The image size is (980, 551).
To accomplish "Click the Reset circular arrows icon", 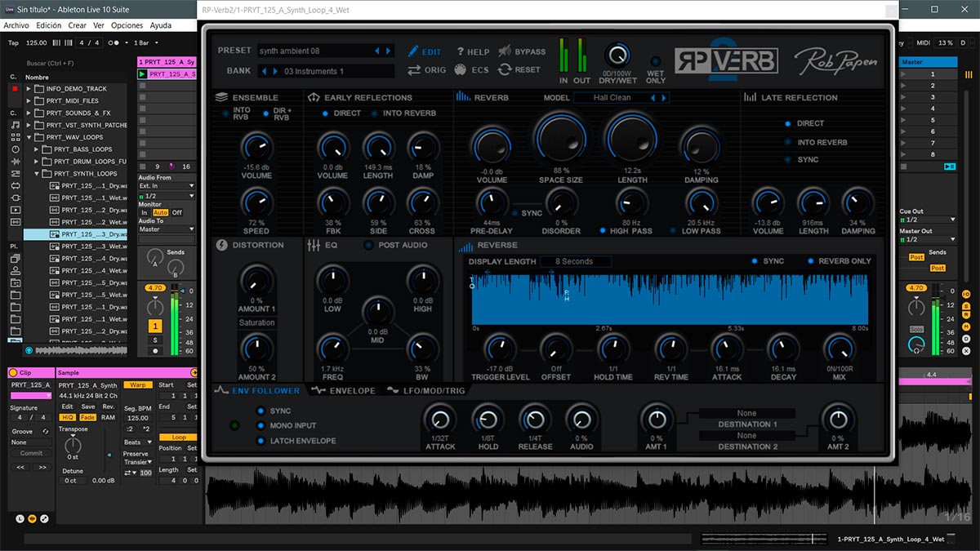I will click(505, 69).
